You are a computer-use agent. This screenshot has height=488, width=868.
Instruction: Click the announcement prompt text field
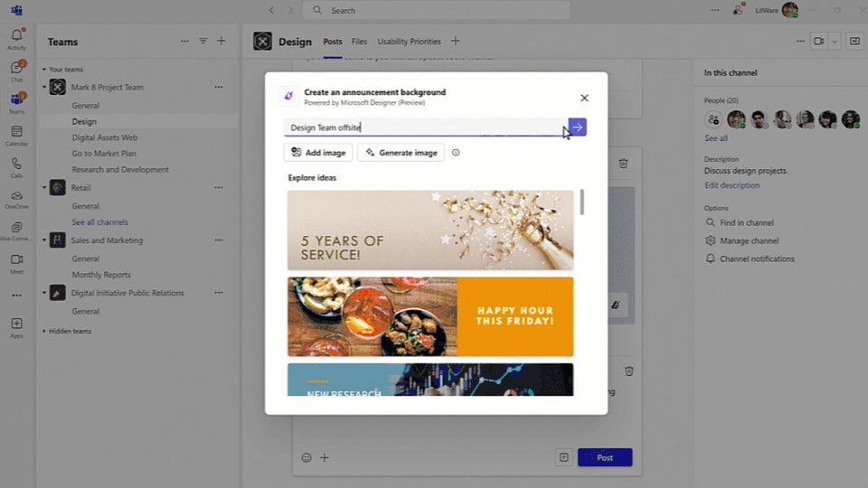(426, 127)
